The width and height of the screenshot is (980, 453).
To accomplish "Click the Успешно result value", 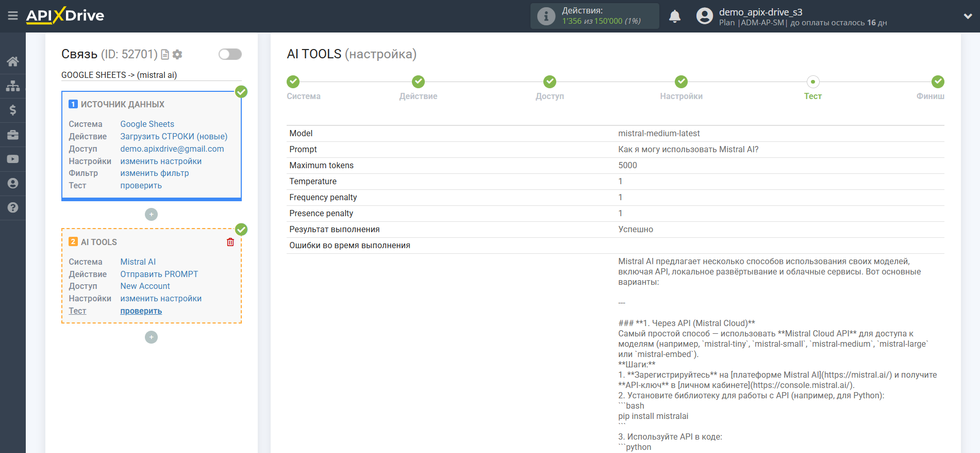I will coord(635,229).
